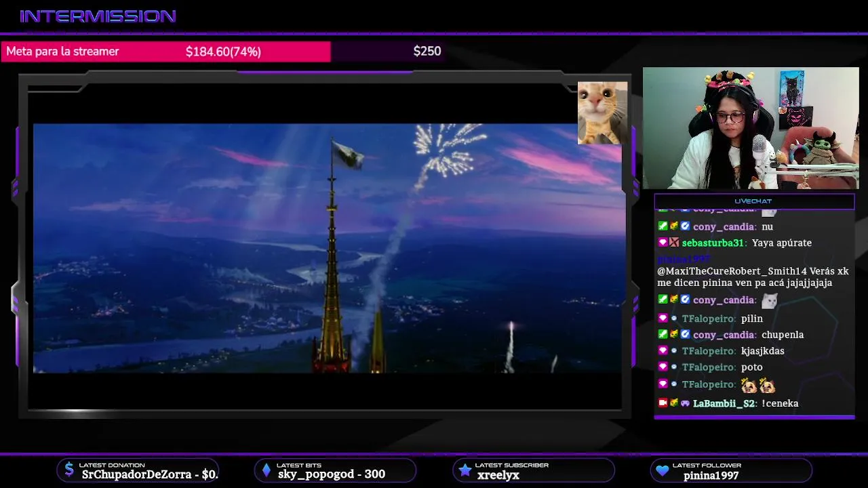Click the "$250" goal target
Screen dimensions: 868x488
(427, 52)
